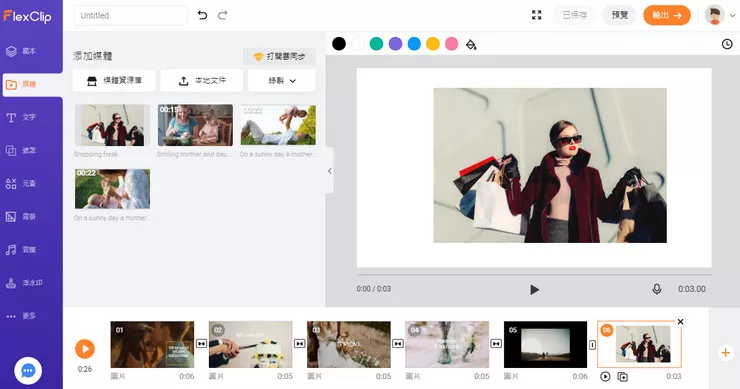
Task: Open transition icon between scenes 01 and 02
Action: point(202,344)
